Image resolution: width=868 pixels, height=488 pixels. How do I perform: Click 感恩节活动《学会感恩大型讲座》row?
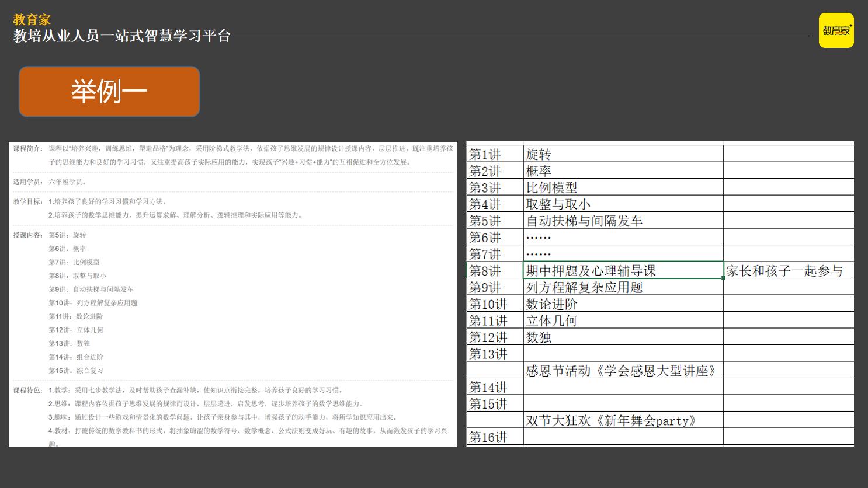click(x=622, y=370)
